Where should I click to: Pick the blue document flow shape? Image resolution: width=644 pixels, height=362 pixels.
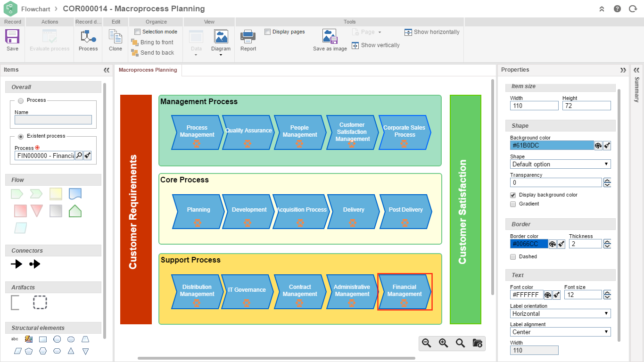click(75, 194)
